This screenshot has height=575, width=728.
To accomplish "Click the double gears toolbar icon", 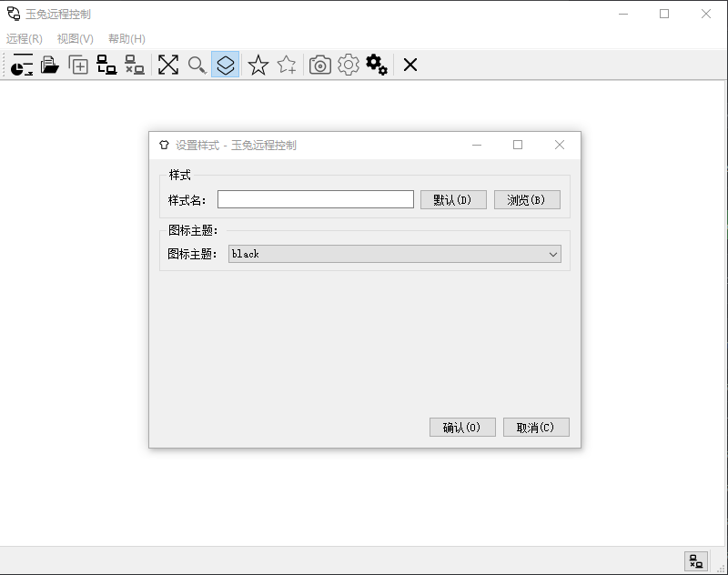I will (x=377, y=65).
